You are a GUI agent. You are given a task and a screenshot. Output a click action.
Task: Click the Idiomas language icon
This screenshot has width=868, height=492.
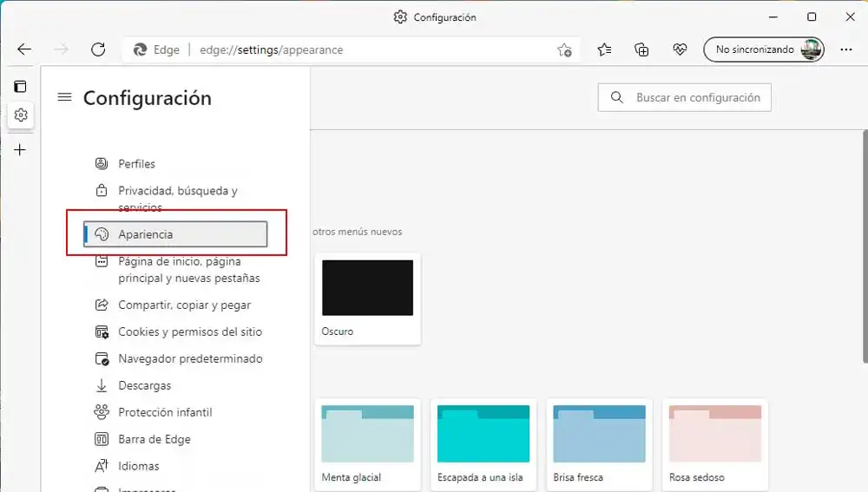[102, 466]
